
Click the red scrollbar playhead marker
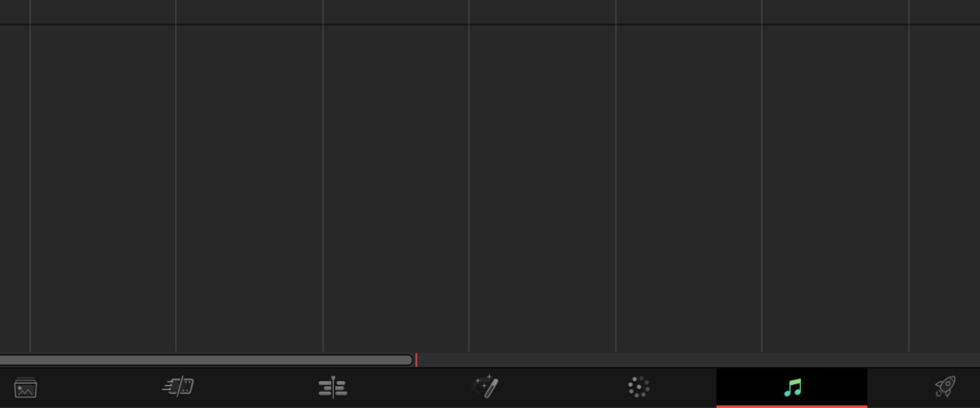coord(416,360)
